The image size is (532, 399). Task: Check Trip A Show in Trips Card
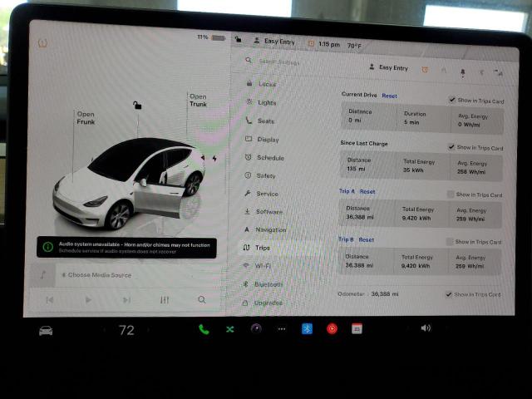451,195
